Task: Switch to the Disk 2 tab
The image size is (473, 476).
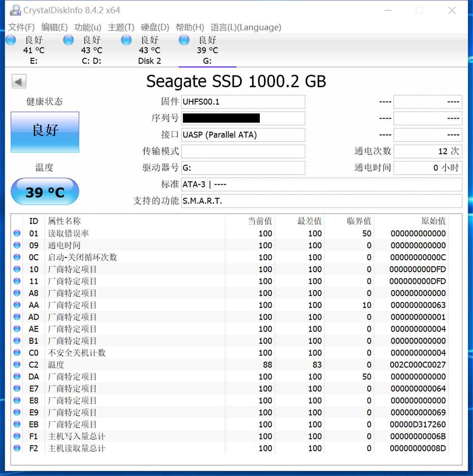Action: pos(150,50)
